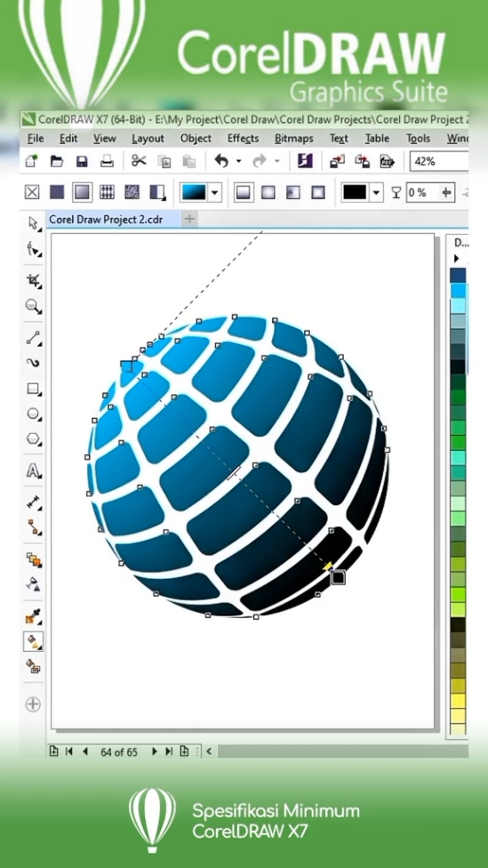Go to the previous page
The image size is (488, 868).
(x=85, y=751)
